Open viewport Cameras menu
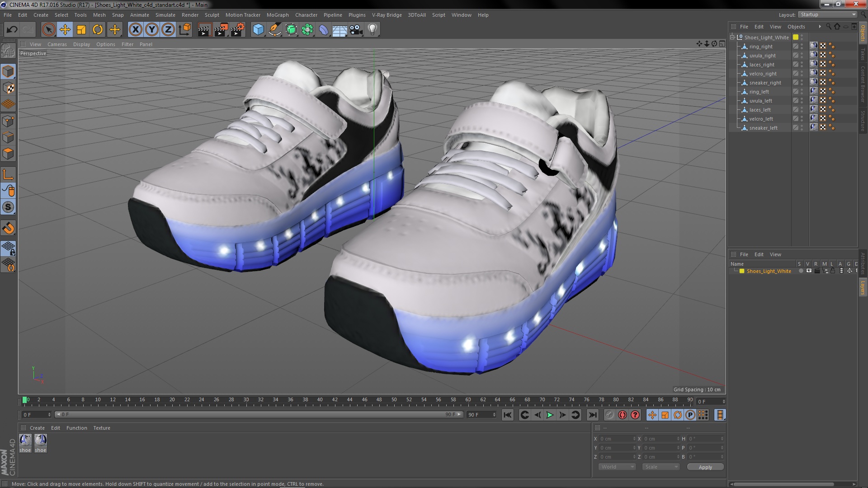Image resolution: width=868 pixels, height=488 pixels. tap(57, 44)
